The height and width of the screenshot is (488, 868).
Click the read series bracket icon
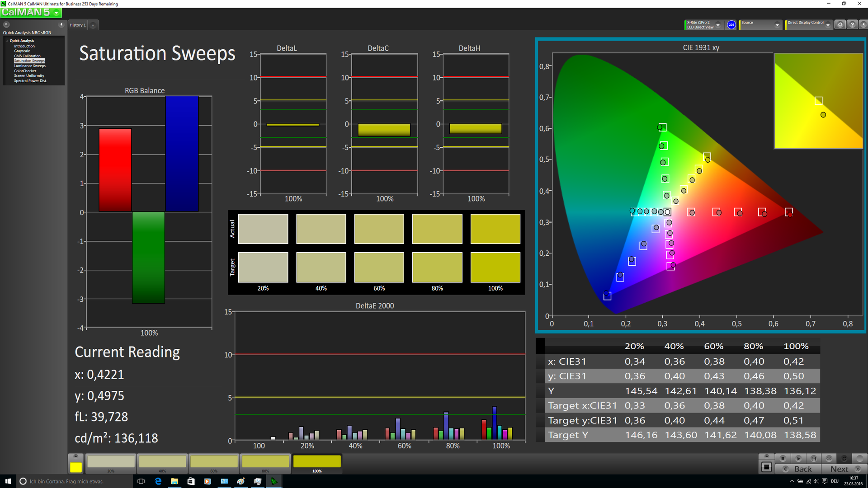tap(813, 458)
